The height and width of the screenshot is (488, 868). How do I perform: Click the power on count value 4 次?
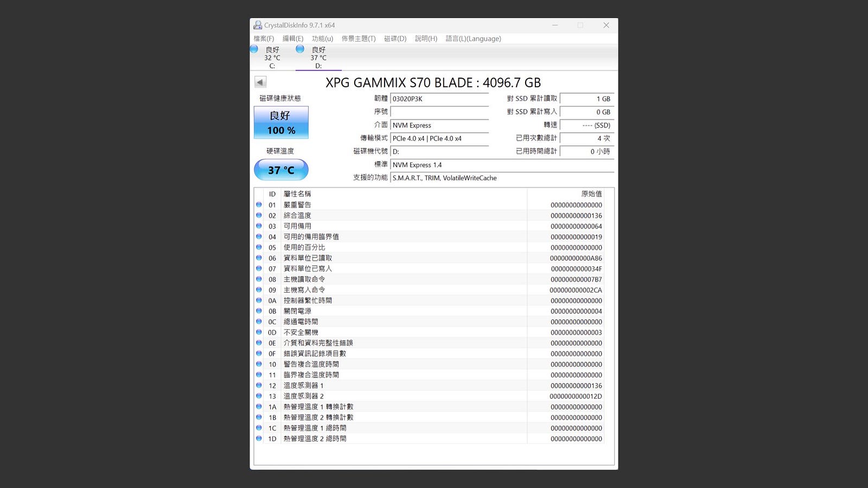587,138
